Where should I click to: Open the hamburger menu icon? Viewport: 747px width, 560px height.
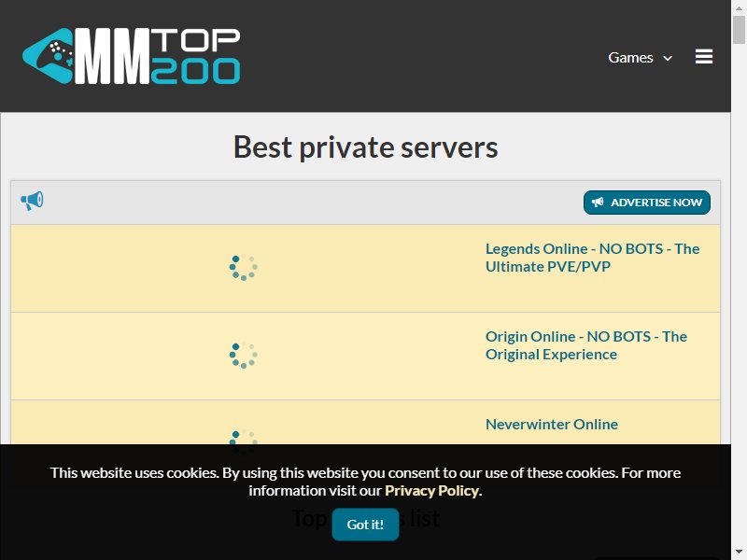click(x=704, y=57)
